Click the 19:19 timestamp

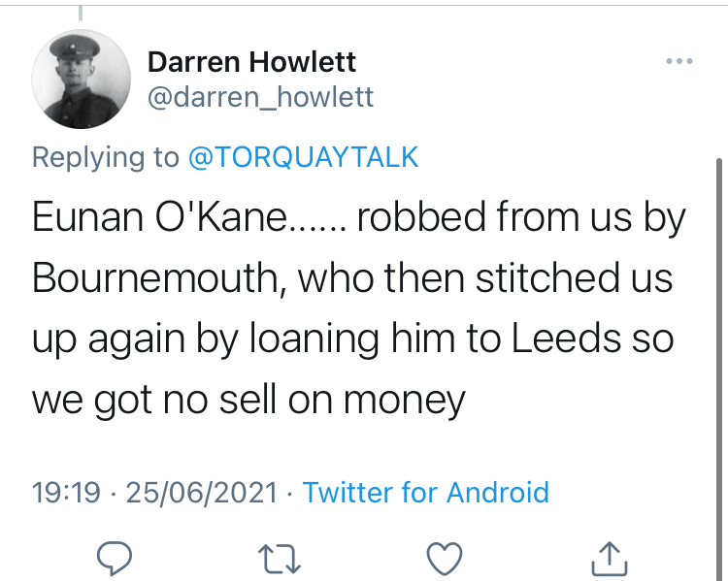[x=66, y=493]
